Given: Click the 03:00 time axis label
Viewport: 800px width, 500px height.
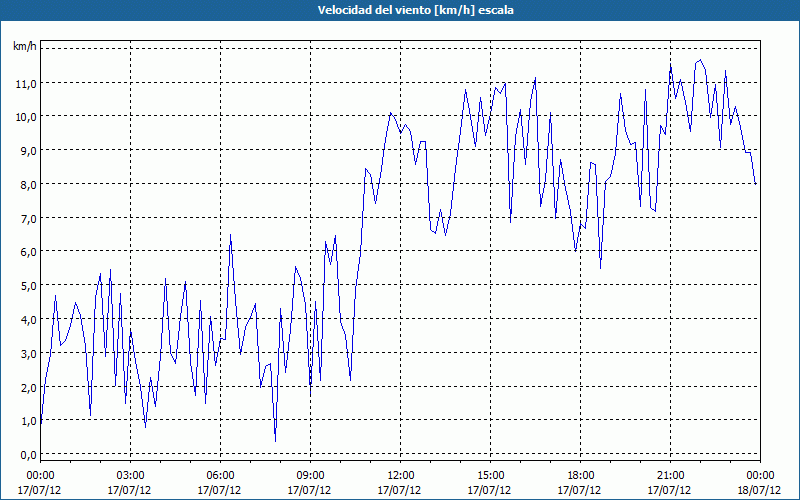Looking at the screenshot, I should pos(130,476).
